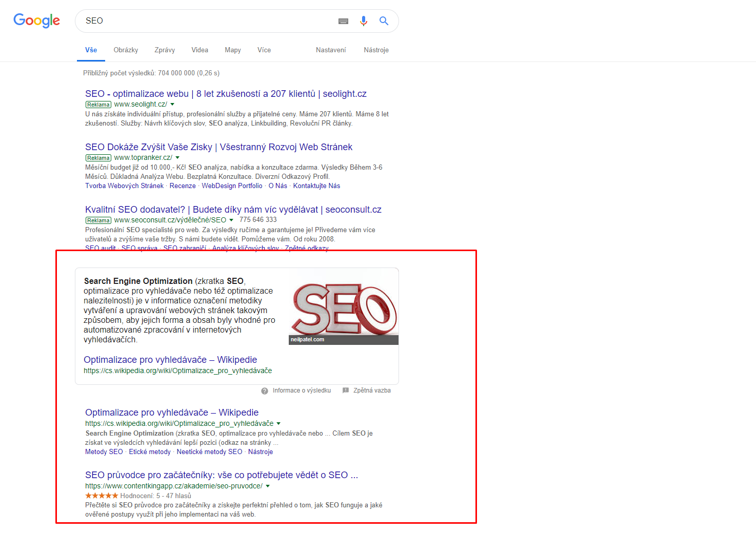The width and height of the screenshot is (756, 534).
Task: Click the Reklama badge for seoconsult.cz
Action: coord(98,220)
